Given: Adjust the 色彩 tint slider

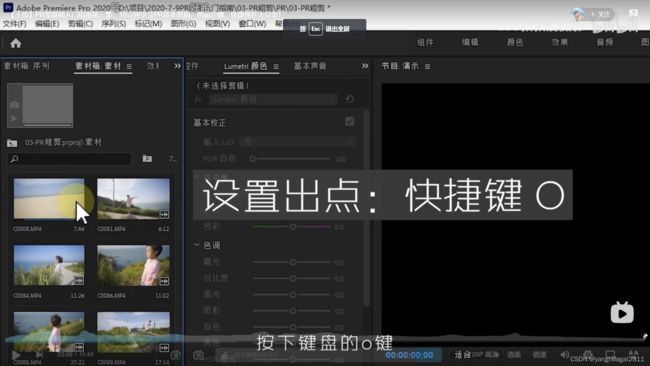Looking at the screenshot, I should (x=292, y=227).
